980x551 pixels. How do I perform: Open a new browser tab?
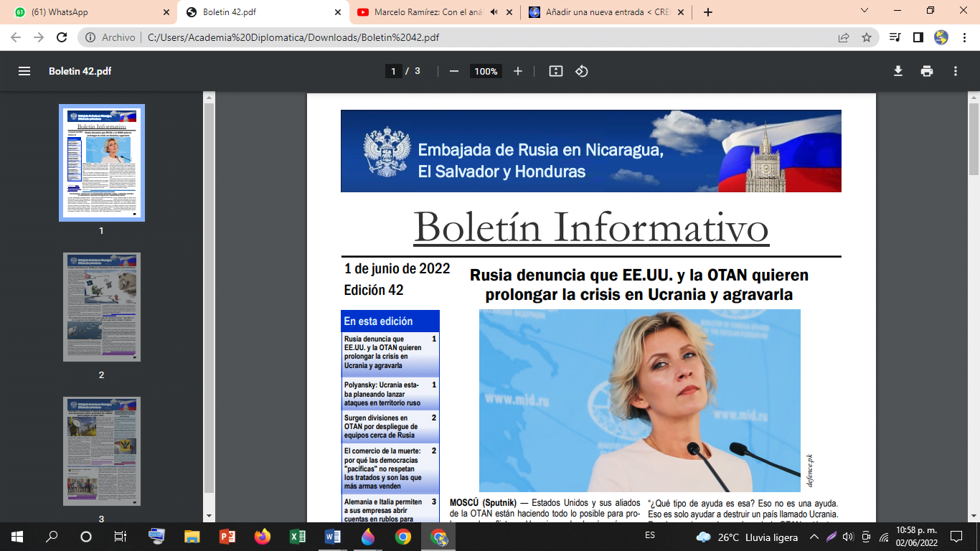(x=708, y=12)
